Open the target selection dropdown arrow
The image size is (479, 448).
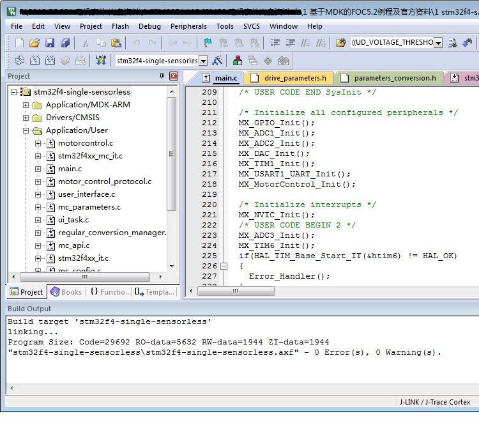203,61
